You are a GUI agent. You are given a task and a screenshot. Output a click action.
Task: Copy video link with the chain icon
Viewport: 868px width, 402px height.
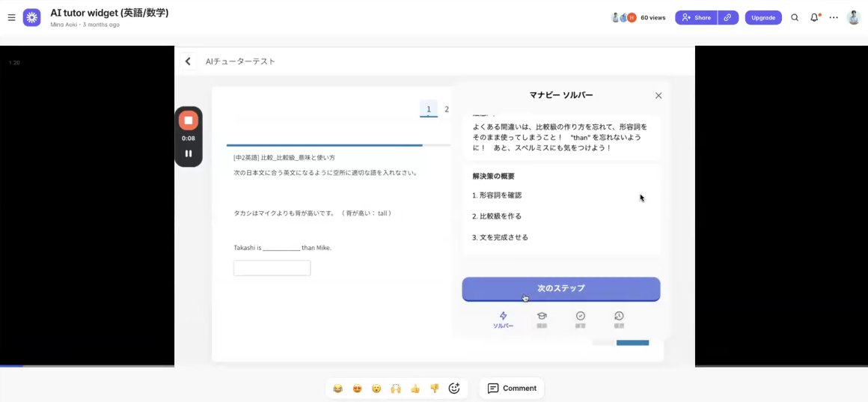[727, 17]
